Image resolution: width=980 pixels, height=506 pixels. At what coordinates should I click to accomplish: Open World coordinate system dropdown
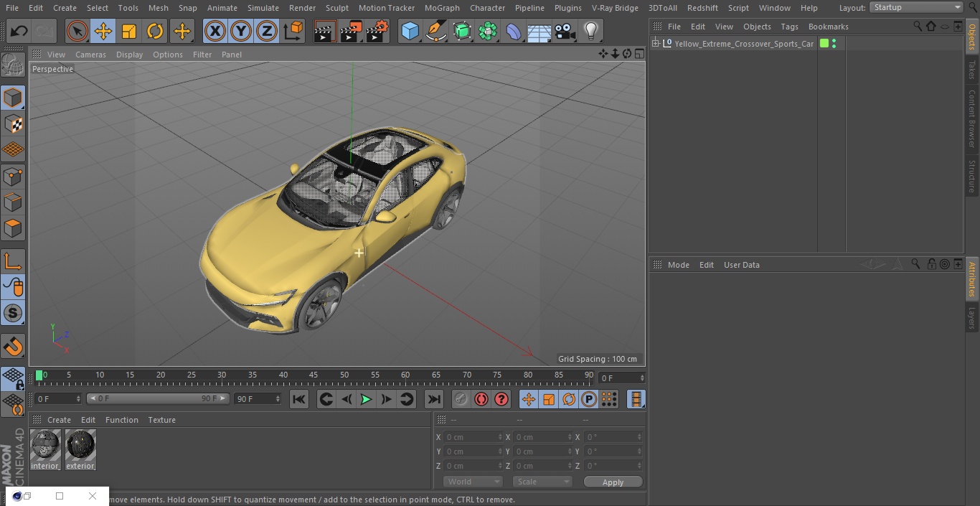point(473,482)
